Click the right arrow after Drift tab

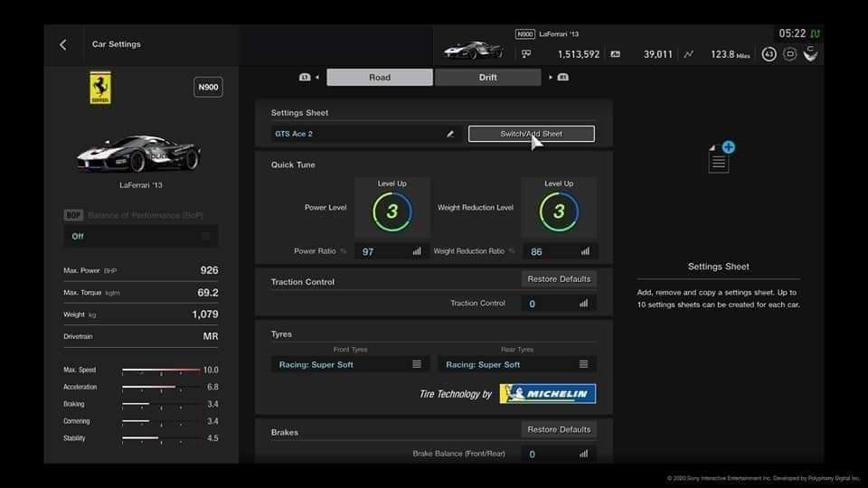(551, 78)
